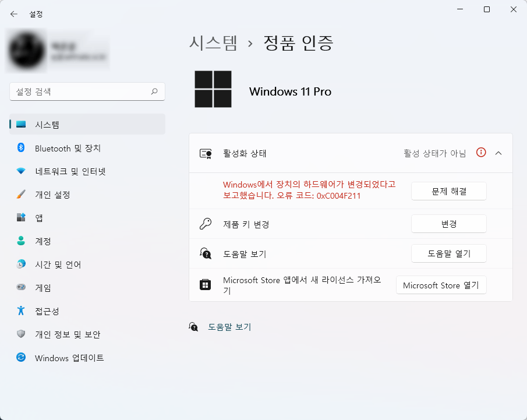Click the 도움말 열기 button
527x420 pixels.
point(449,253)
